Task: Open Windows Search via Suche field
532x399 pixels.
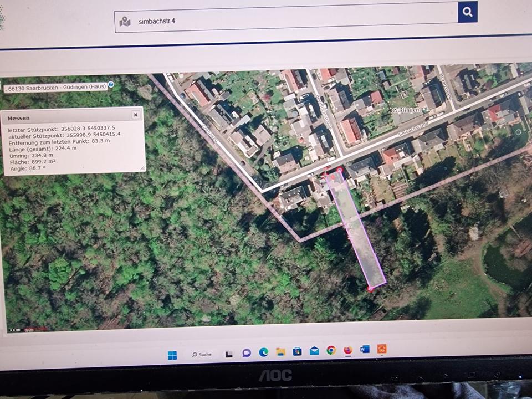Action: [201, 354]
